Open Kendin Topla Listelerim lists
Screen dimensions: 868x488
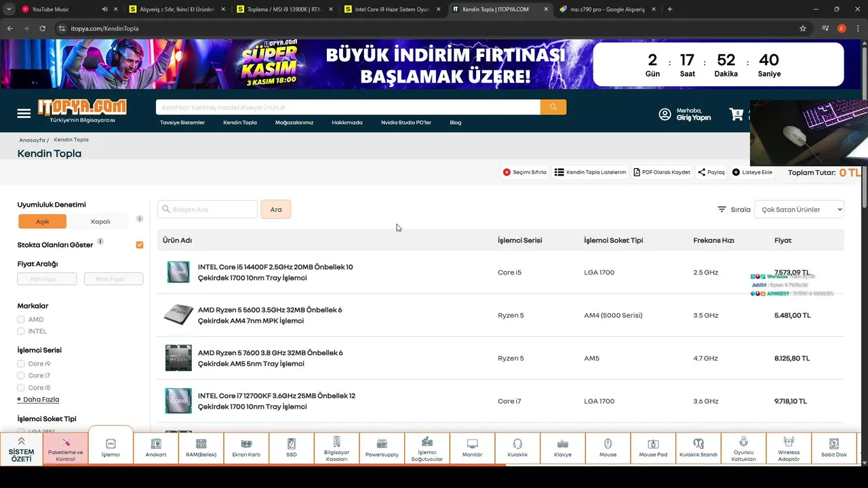(590, 172)
